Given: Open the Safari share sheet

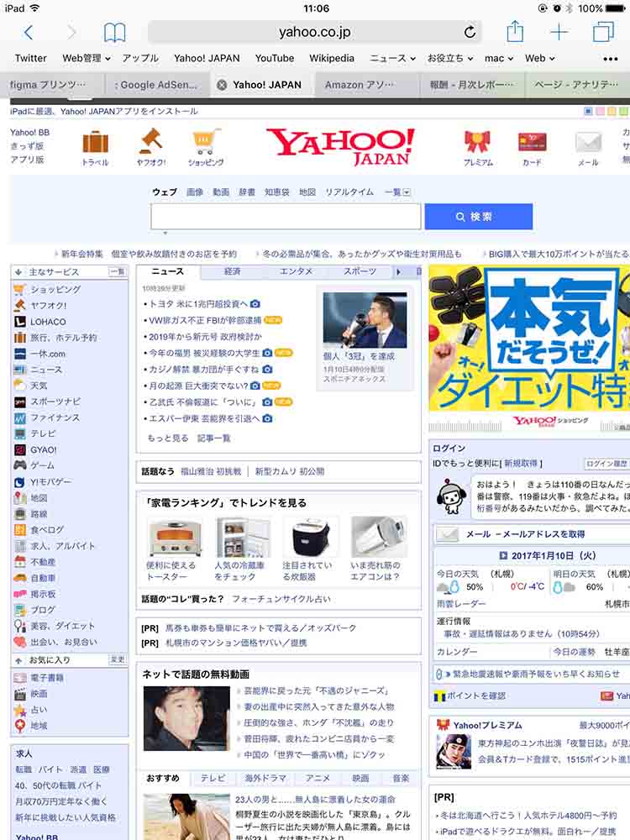Looking at the screenshot, I should pyautogui.click(x=515, y=31).
